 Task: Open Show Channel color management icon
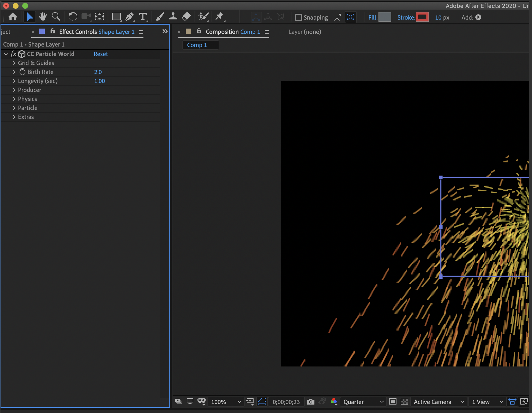click(334, 402)
